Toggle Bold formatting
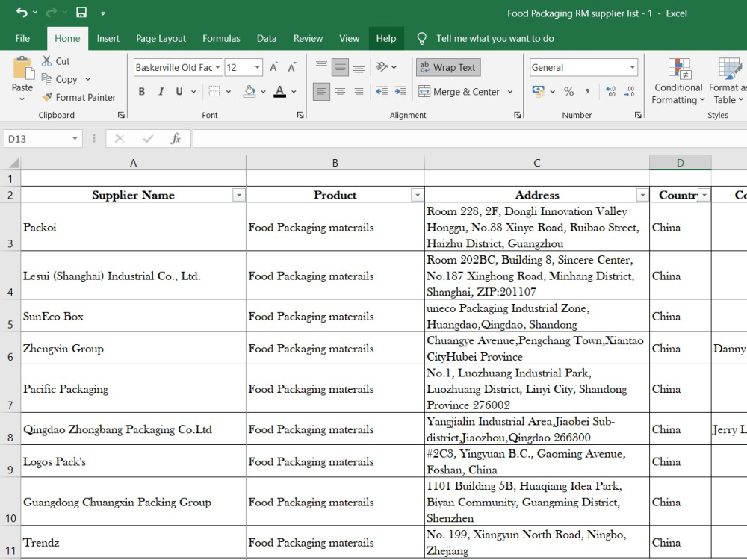The image size is (747, 560). 142,91
